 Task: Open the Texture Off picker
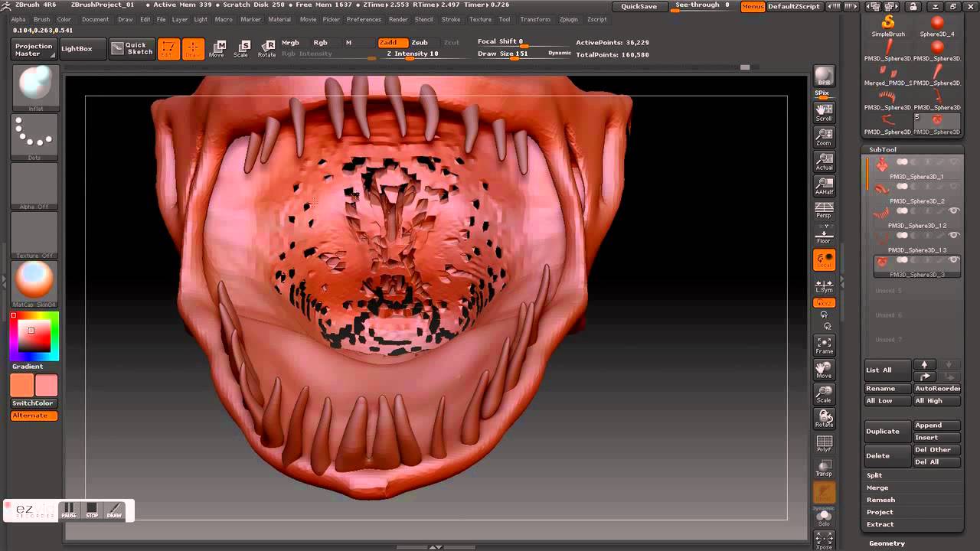click(x=35, y=235)
